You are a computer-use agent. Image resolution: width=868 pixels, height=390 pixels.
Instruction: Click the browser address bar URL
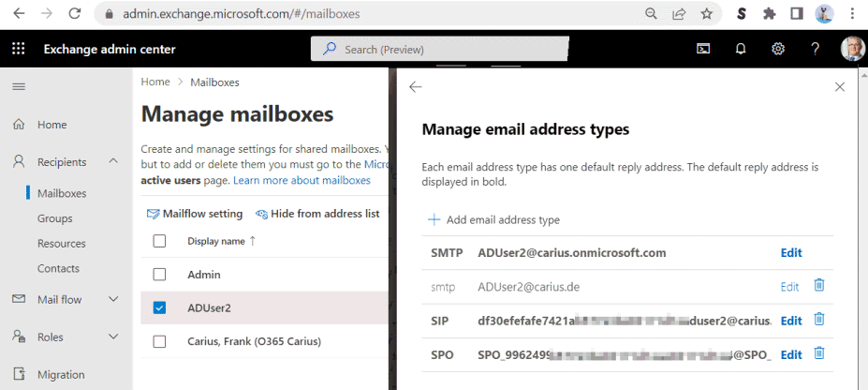pyautogui.click(x=242, y=14)
